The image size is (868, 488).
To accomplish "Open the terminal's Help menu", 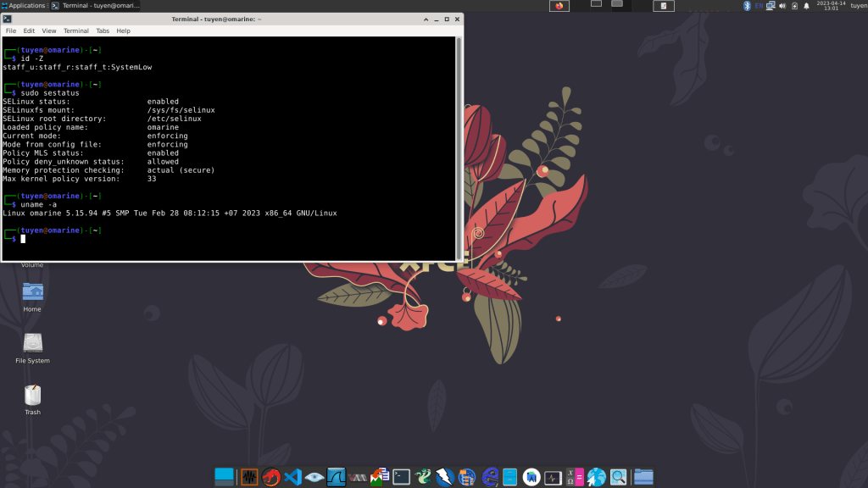I will pos(124,30).
